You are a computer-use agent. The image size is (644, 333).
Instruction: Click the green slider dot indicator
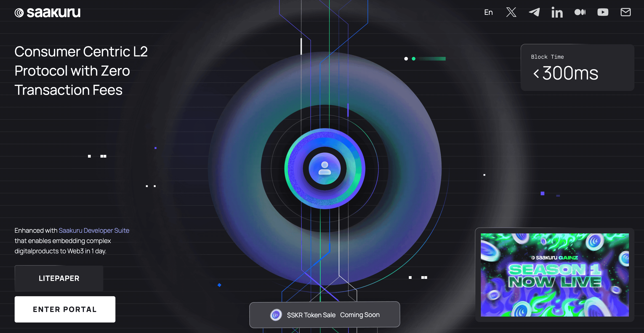coord(413,59)
